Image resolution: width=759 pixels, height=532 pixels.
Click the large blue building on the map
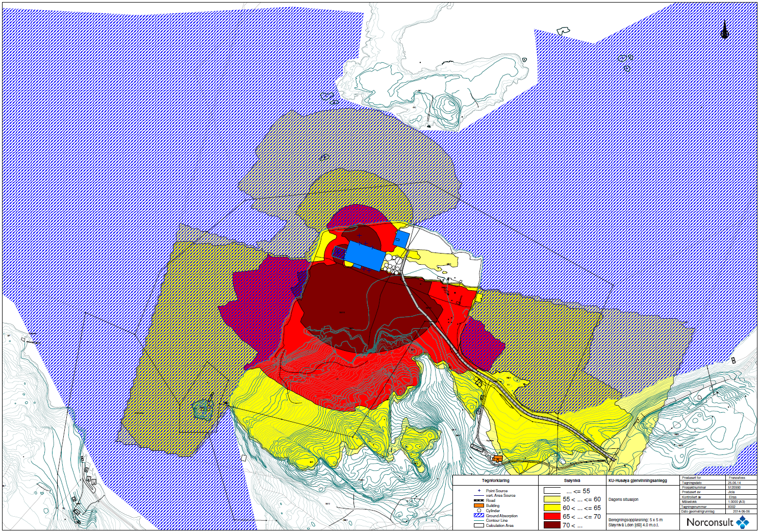coord(366,255)
